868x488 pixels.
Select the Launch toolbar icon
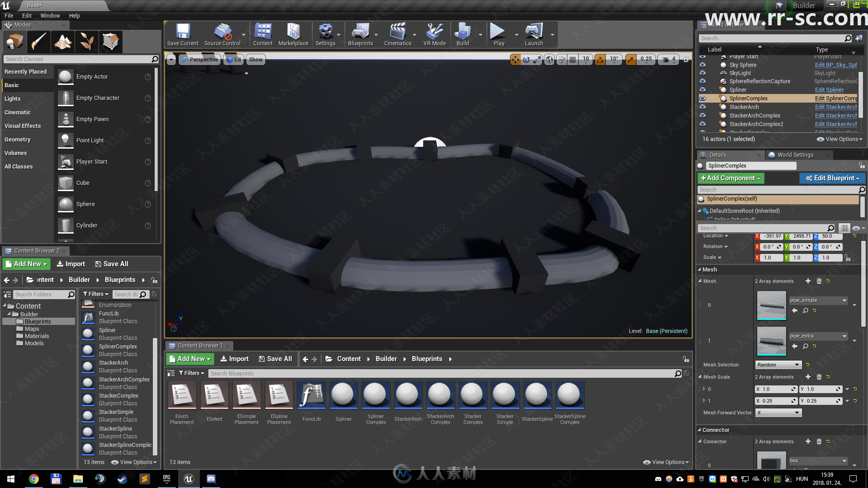533,34
